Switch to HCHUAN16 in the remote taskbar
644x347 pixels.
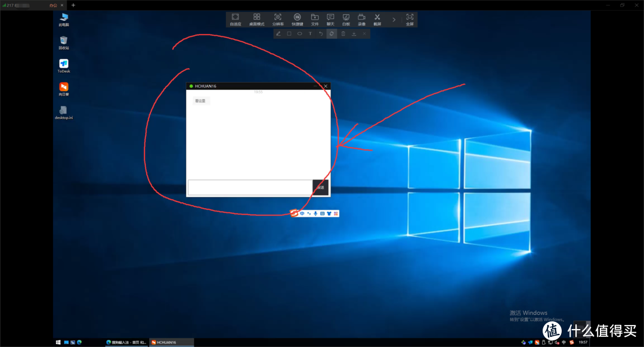tap(171, 342)
